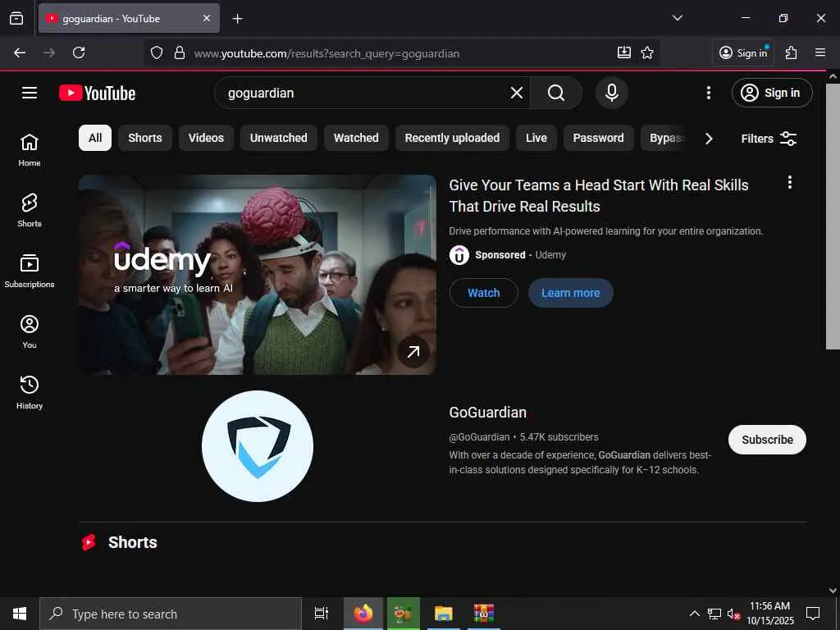Select the All filter chip

click(95, 138)
